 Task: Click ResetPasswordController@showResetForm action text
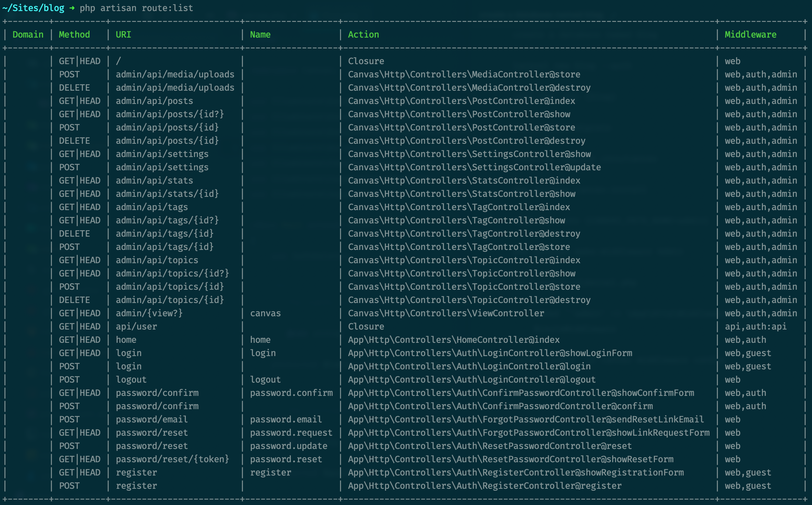coord(511,459)
